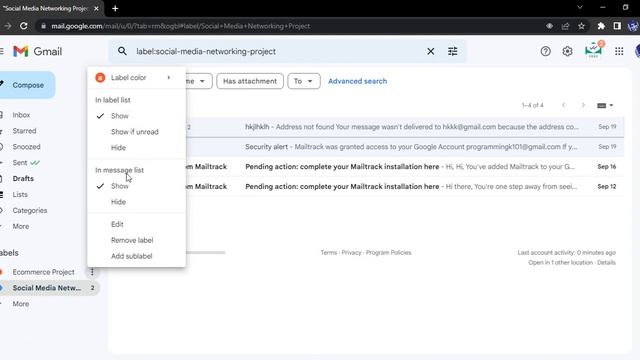Open the Snoozed folder
Viewport: 640px width, 360px height.
(26, 147)
